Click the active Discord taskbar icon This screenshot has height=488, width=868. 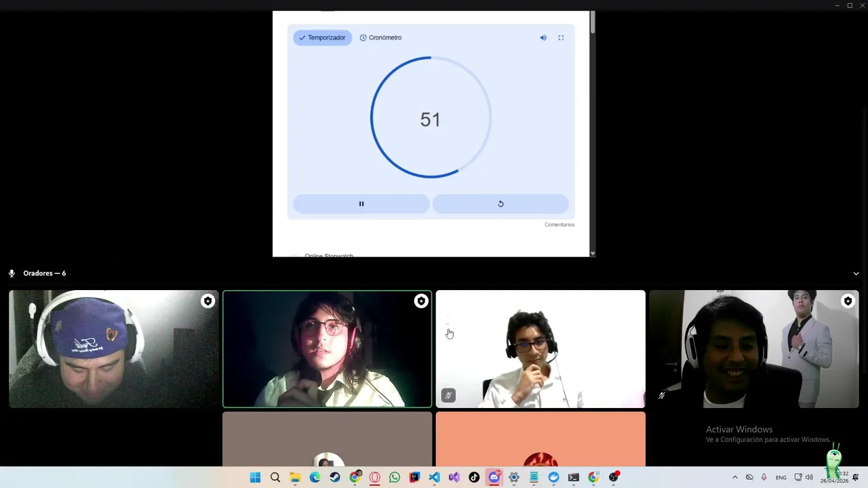[494, 477]
